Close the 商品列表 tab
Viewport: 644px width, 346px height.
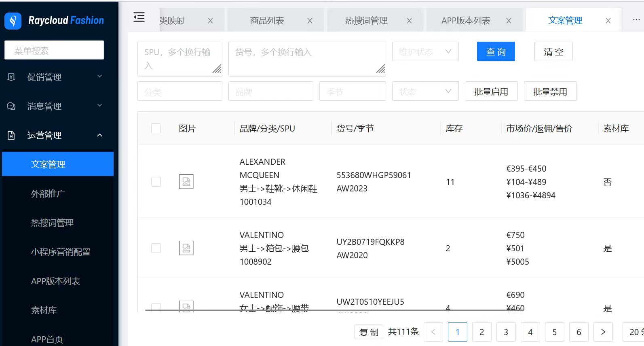(310, 21)
